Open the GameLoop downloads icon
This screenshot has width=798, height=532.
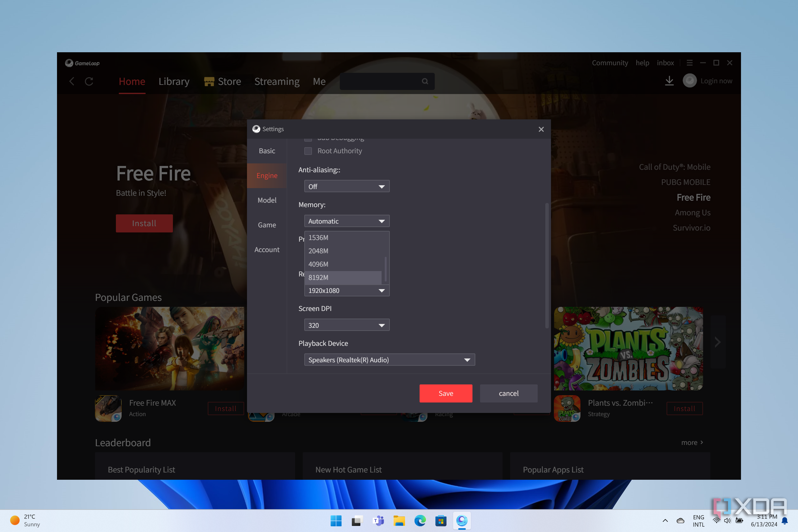coord(669,81)
